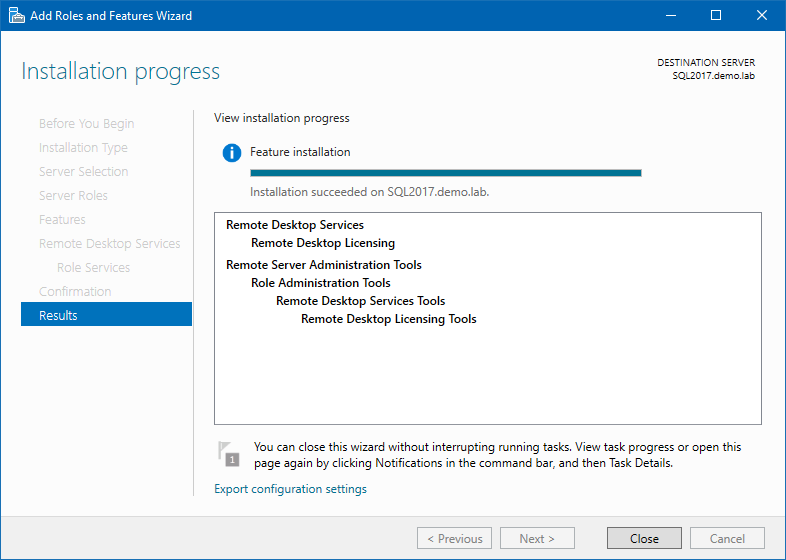Select the Confirmation step in sidebar

coord(75,291)
